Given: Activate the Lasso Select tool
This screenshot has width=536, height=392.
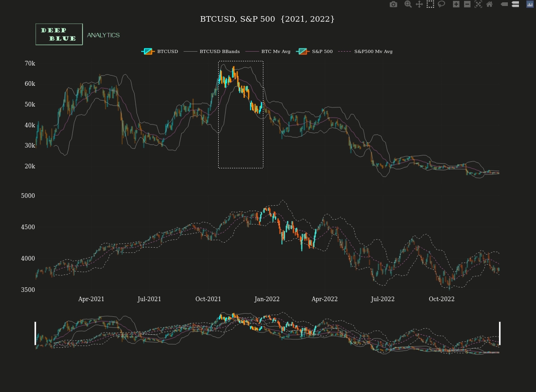Looking at the screenshot, I should point(441,4).
